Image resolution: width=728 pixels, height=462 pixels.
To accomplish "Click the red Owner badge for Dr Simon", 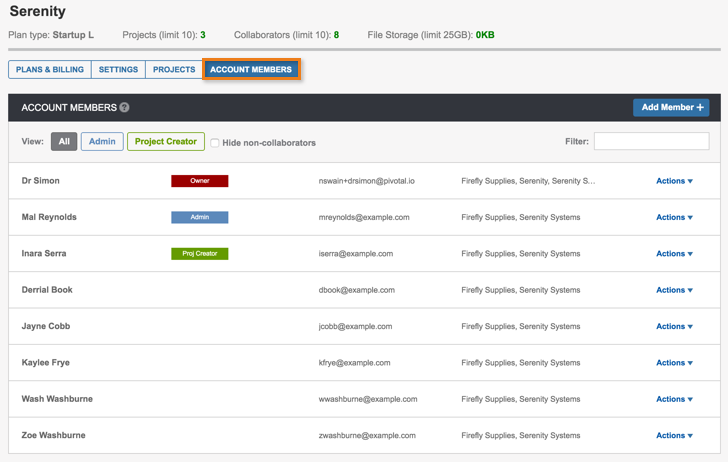I will 200,181.
